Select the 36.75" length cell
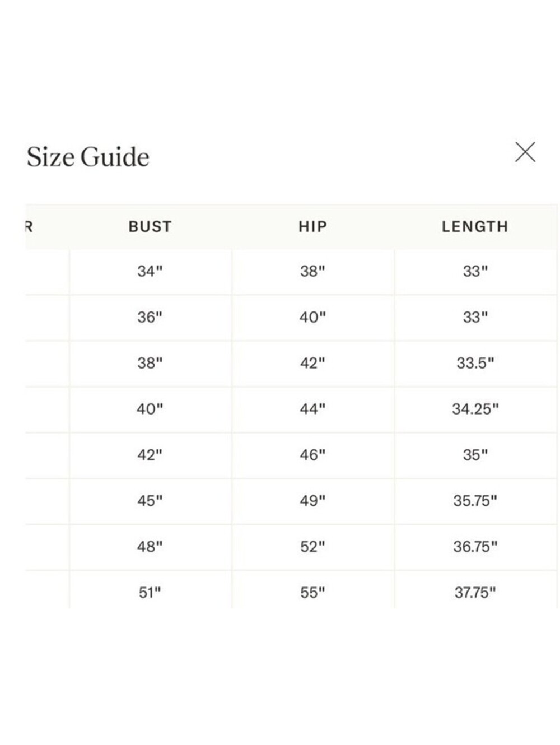Screen dimensions: 560x745 pyautogui.click(x=475, y=547)
